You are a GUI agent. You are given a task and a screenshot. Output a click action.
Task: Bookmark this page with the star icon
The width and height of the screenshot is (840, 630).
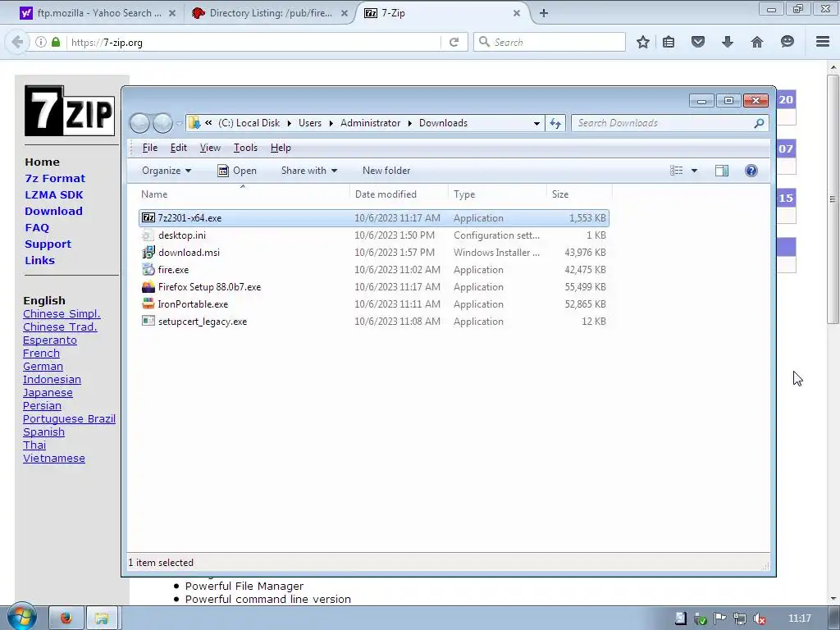643,42
